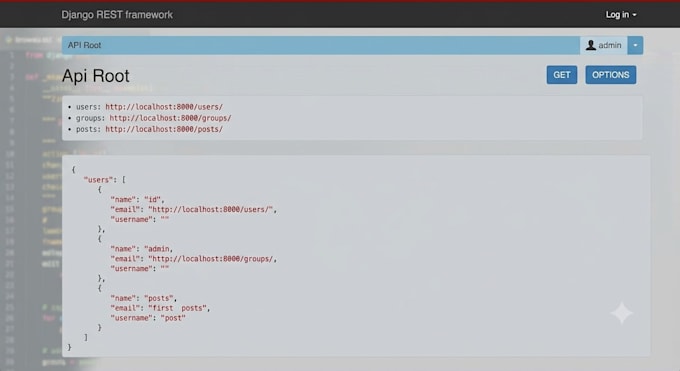680x371 pixels.
Task: Open the http://localhost:8000/users/ link in list
Action: [x=164, y=107]
